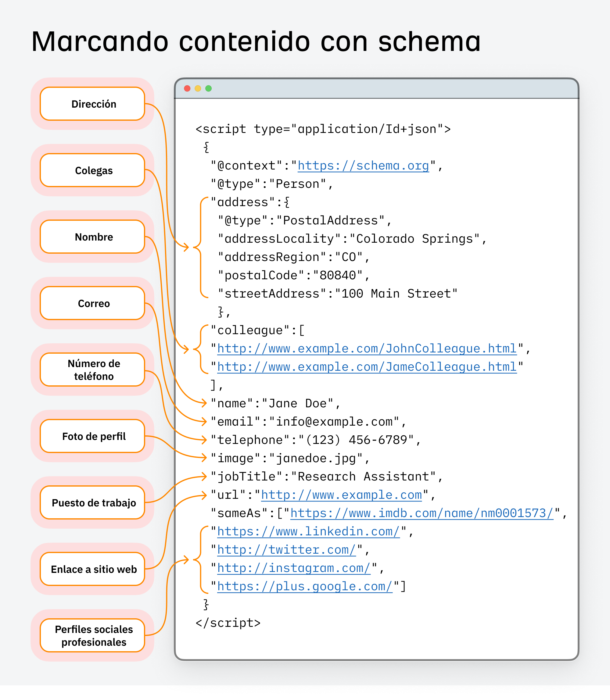Viewport: 610px width, 700px height.
Task: Select the Perfiles sociales profesionales box
Action: click(x=92, y=635)
